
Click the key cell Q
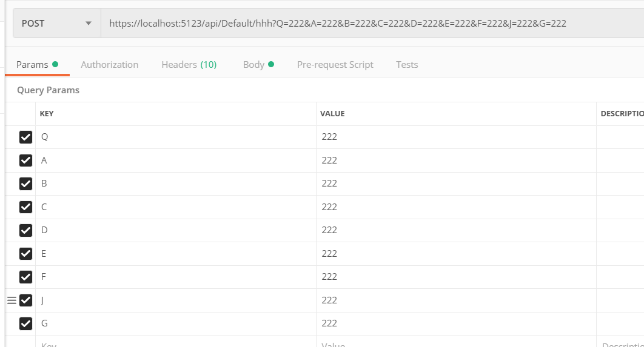click(x=176, y=137)
